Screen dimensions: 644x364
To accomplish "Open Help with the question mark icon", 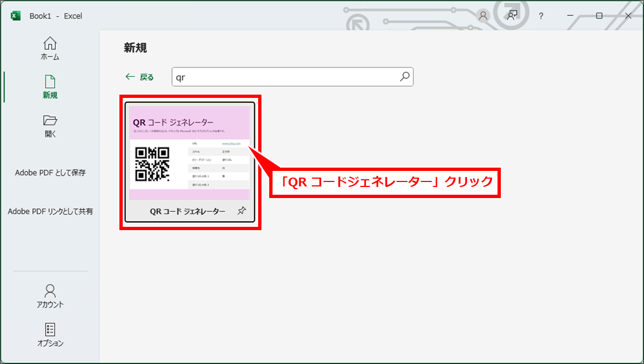I will point(541,16).
